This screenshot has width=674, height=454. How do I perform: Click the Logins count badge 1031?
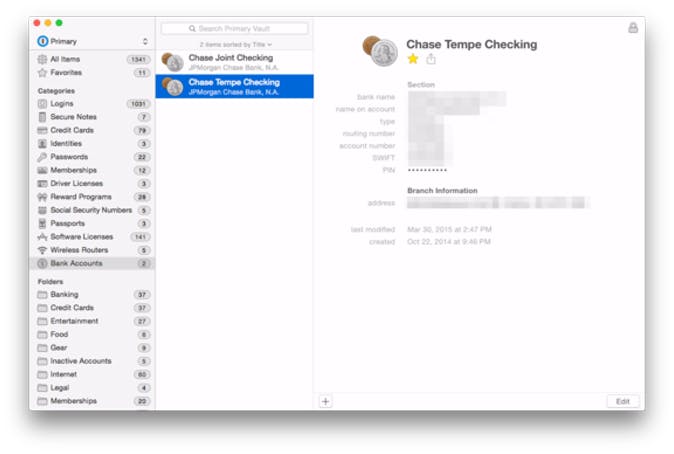click(138, 104)
